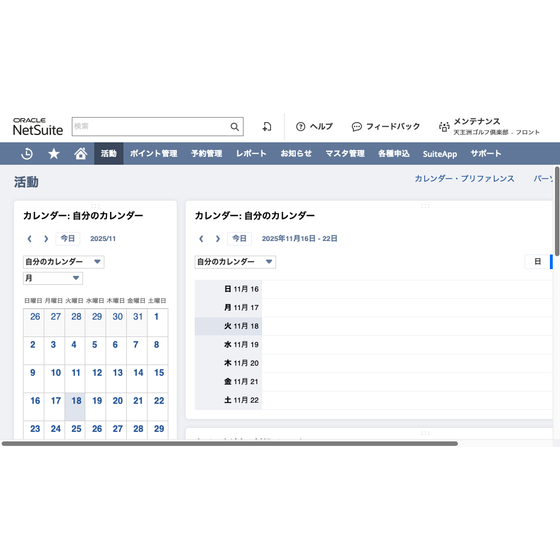Click the search magnifier icon

pyautogui.click(x=235, y=126)
